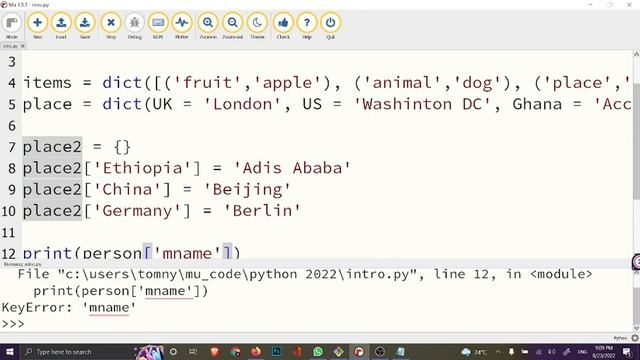Click 'Adis Ababa' string on line 8

click(x=292, y=168)
